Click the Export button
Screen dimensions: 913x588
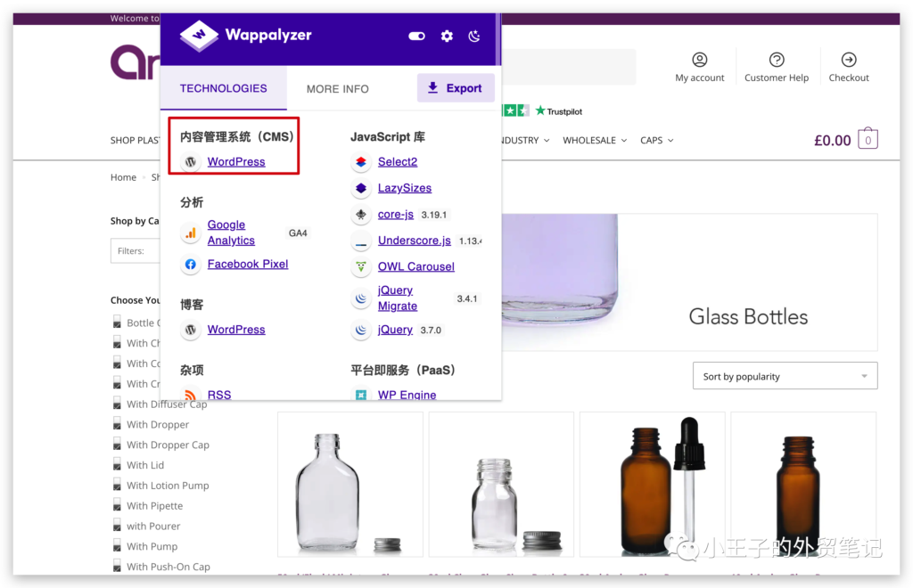pyautogui.click(x=456, y=88)
